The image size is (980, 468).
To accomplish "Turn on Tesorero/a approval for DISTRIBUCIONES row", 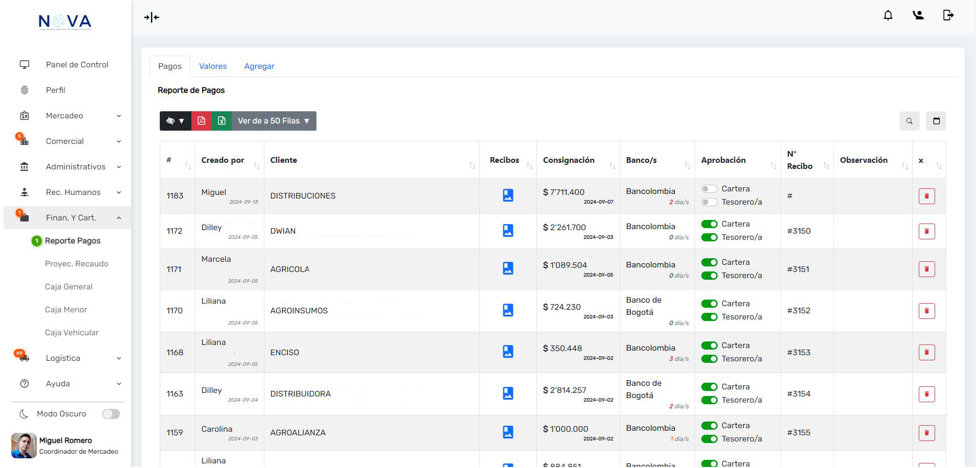I will click(709, 202).
